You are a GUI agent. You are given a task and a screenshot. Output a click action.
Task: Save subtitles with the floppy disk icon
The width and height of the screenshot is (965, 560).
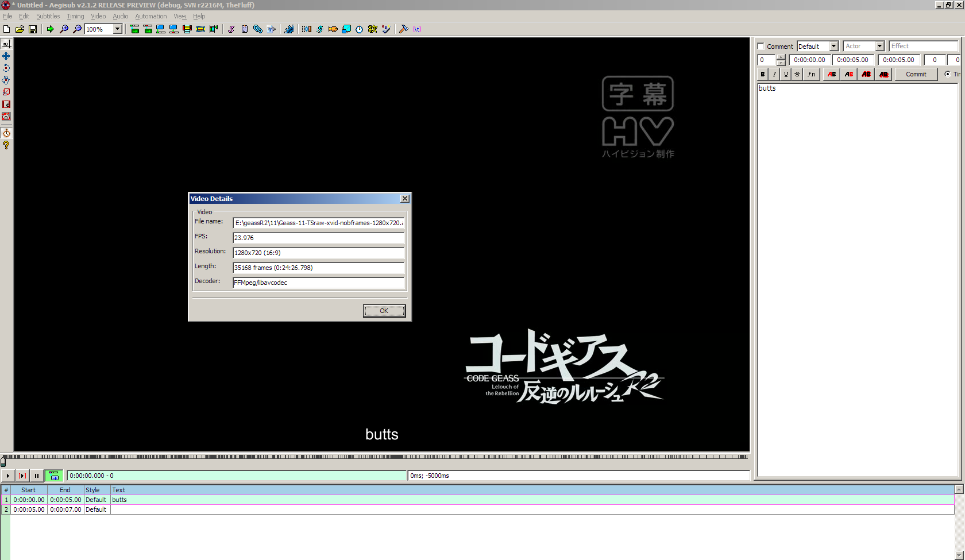tap(33, 29)
